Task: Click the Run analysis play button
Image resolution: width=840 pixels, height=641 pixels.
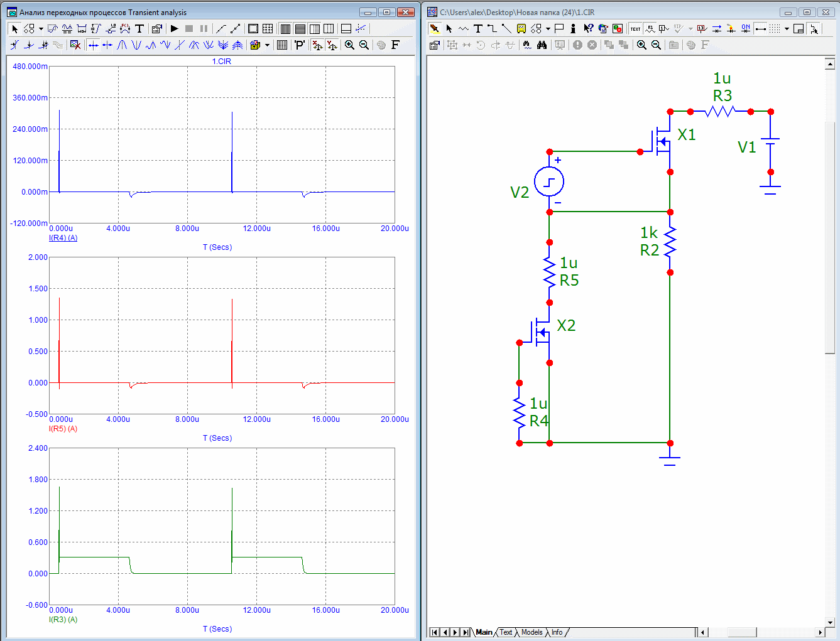Action: click(x=175, y=28)
